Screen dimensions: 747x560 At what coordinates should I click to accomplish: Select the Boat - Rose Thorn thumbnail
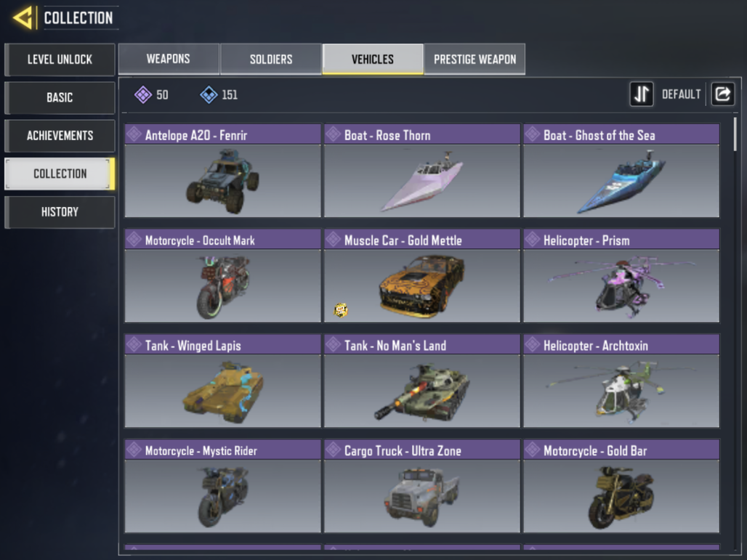pyautogui.click(x=421, y=180)
